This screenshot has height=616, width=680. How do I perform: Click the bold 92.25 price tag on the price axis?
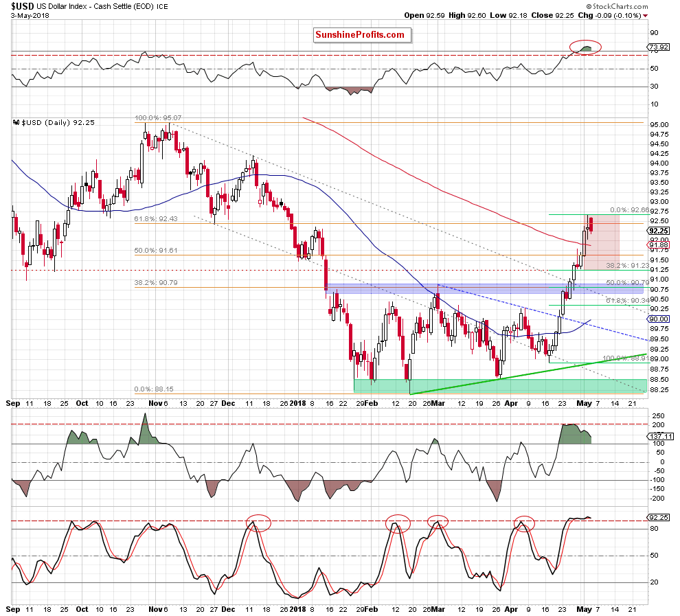coord(659,231)
